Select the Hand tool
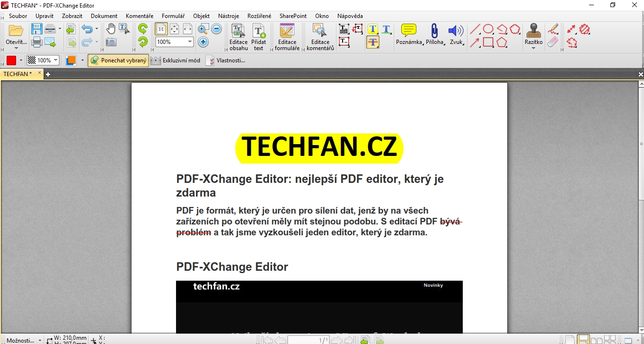 click(x=111, y=29)
